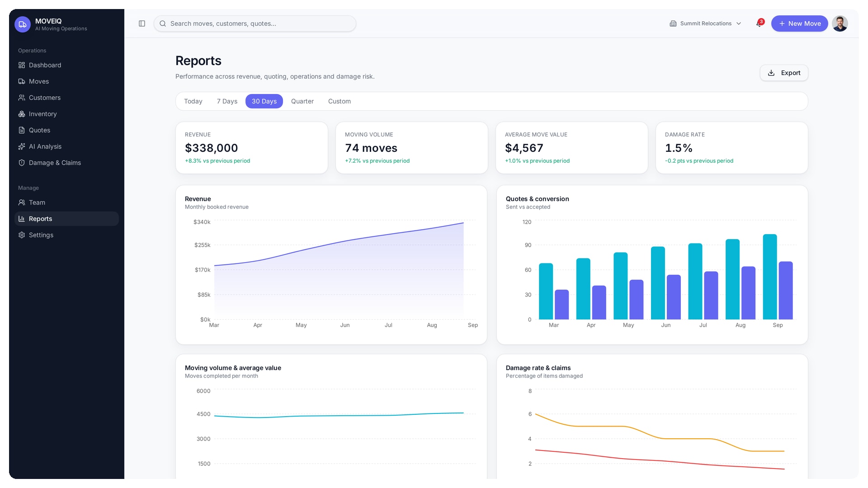
Task: Go to the Moves page
Action: coord(66,81)
